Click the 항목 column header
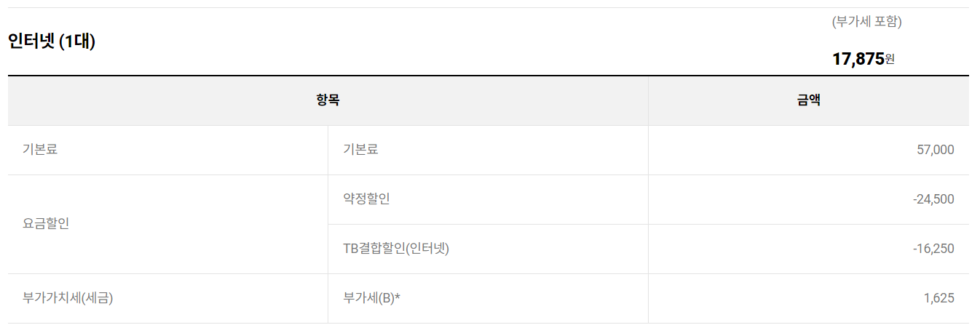Viewport: 980px width, 333px height. (328, 101)
